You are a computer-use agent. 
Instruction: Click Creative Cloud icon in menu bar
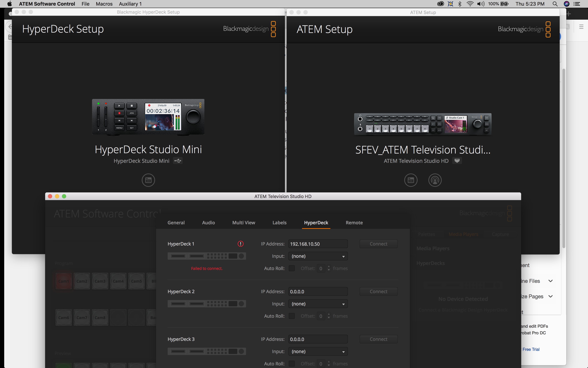[x=440, y=4]
